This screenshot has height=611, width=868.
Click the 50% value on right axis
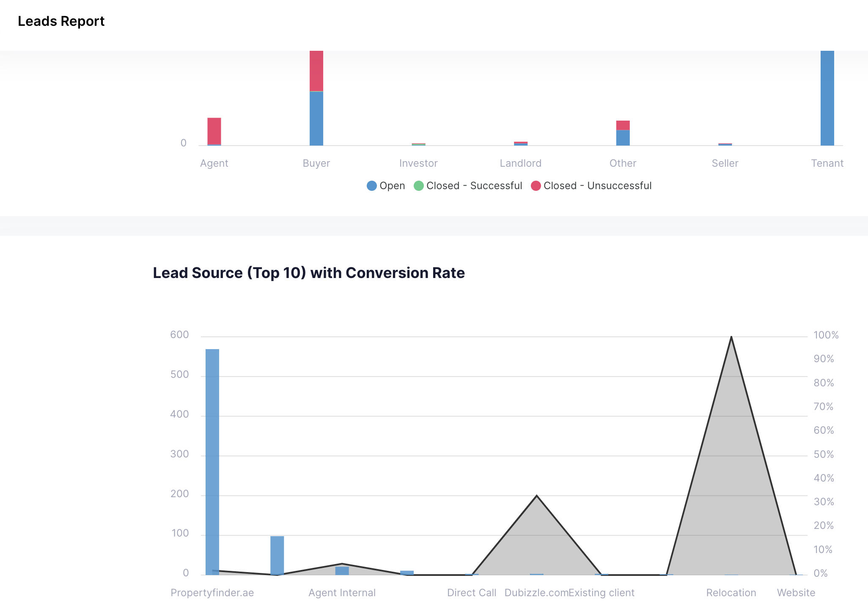click(x=824, y=454)
